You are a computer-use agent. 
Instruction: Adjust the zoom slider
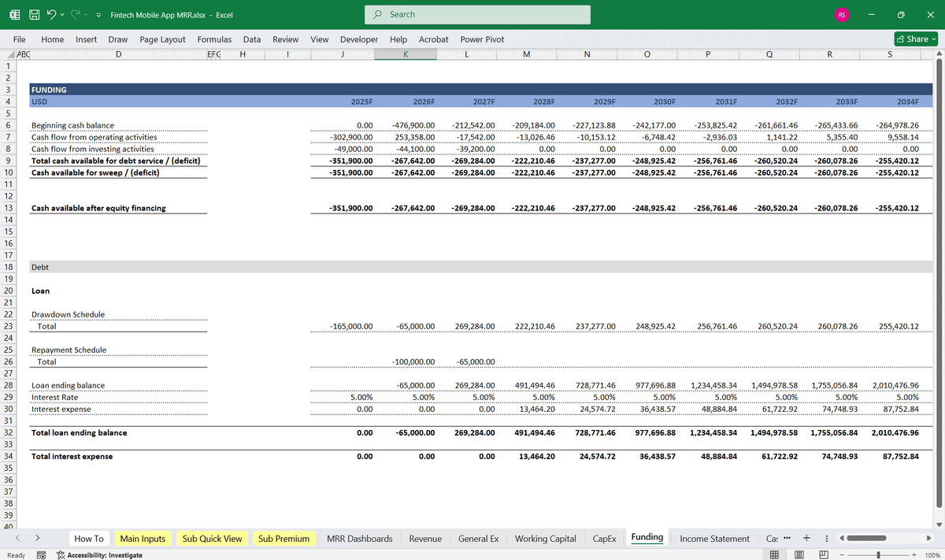pyautogui.click(x=879, y=554)
